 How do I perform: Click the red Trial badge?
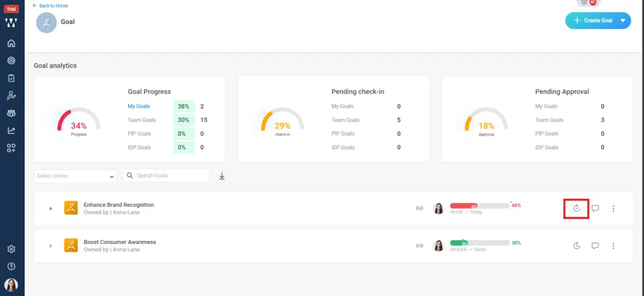pyautogui.click(x=11, y=9)
